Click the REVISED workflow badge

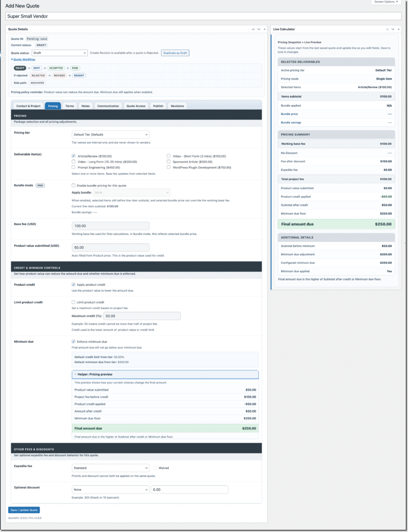coord(59,76)
